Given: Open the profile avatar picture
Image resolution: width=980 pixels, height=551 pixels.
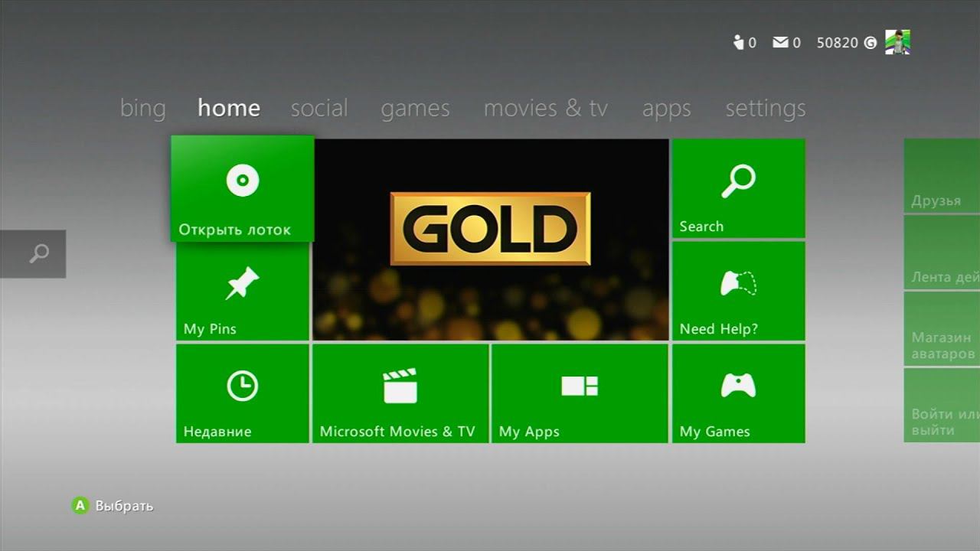Looking at the screenshot, I should pyautogui.click(x=897, y=42).
